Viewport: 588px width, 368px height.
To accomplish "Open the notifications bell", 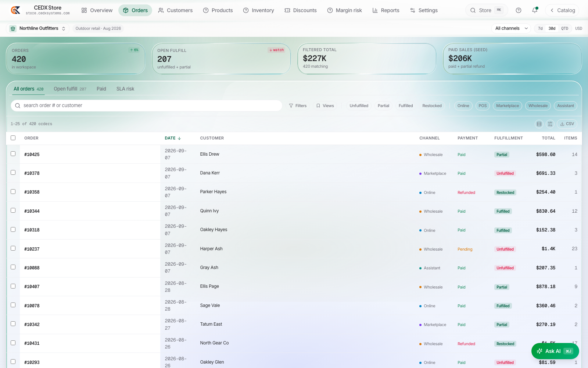I will 535,10.
